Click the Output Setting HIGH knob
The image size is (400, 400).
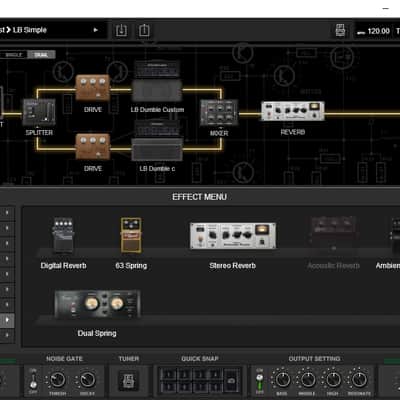pyautogui.click(x=333, y=379)
